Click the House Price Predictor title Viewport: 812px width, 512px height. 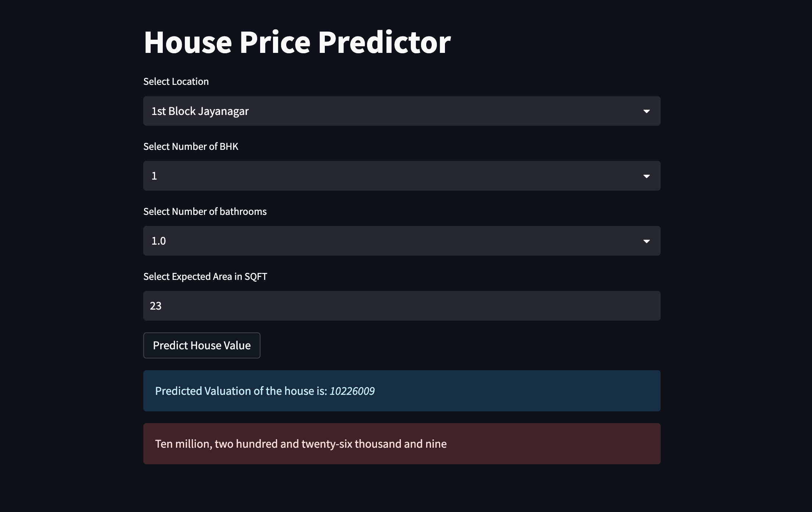pos(297,42)
